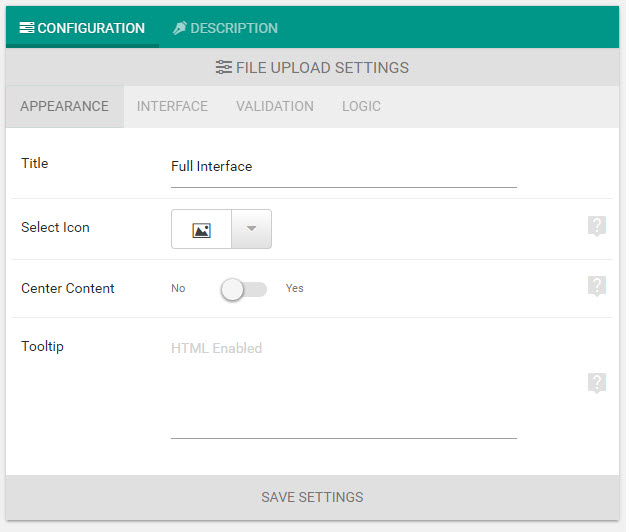Focus the Title field with Full Interface
The width and height of the screenshot is (626, 532).
(x=344, y=167)
